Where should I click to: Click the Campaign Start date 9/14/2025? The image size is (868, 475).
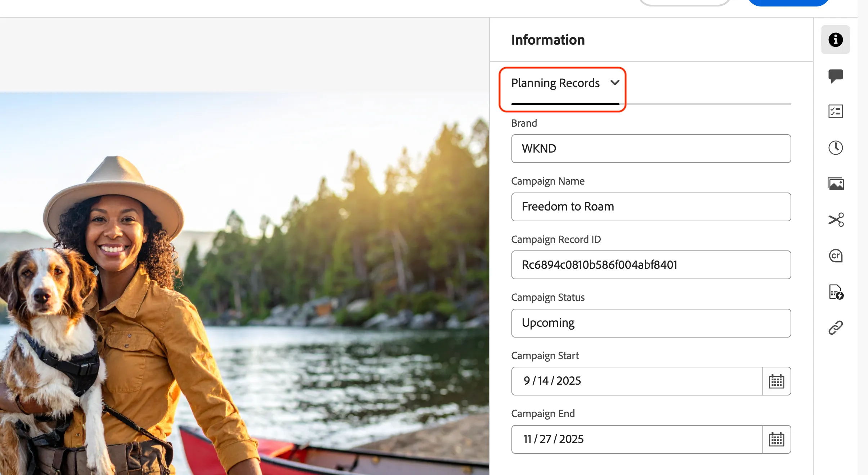click(x=552, y=381)
